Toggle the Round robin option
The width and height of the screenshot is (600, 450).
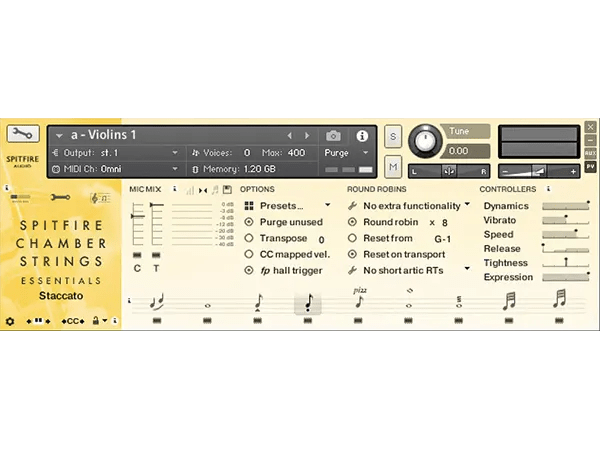pyautogui.click(x=352, y=222)
